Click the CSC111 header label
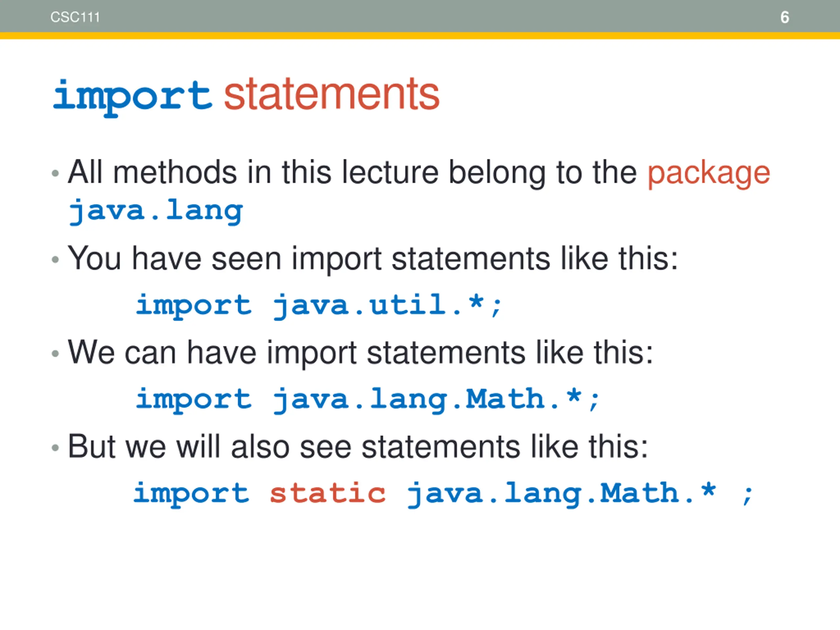Screen dimensions: 840x630 (x=75, y=17)
